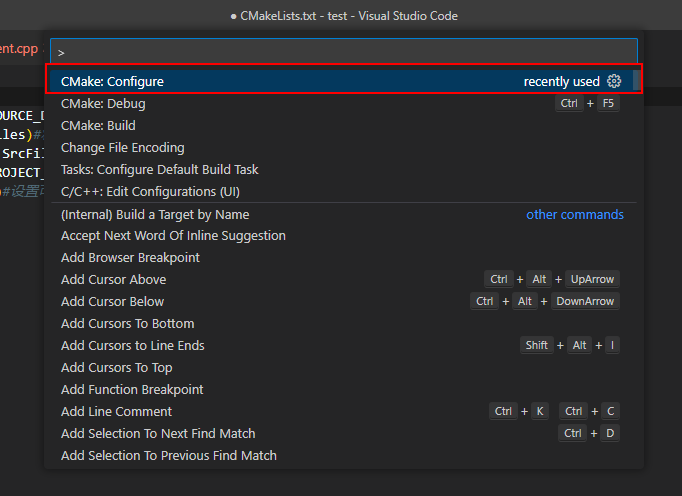The image size is (682, 496).
Task: Click the command list scrollbar thumb
Action: pos(636,80)
